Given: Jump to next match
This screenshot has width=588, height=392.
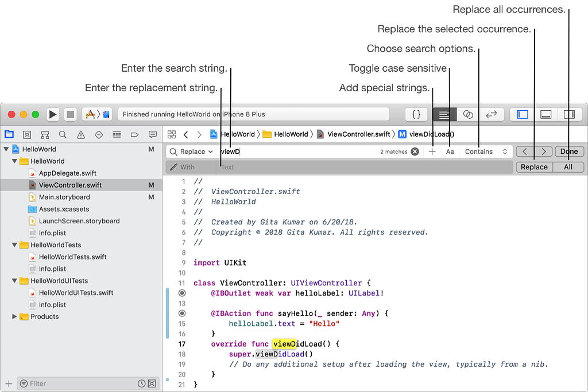Looking at the screenshot, I should (x=543, y=152).
